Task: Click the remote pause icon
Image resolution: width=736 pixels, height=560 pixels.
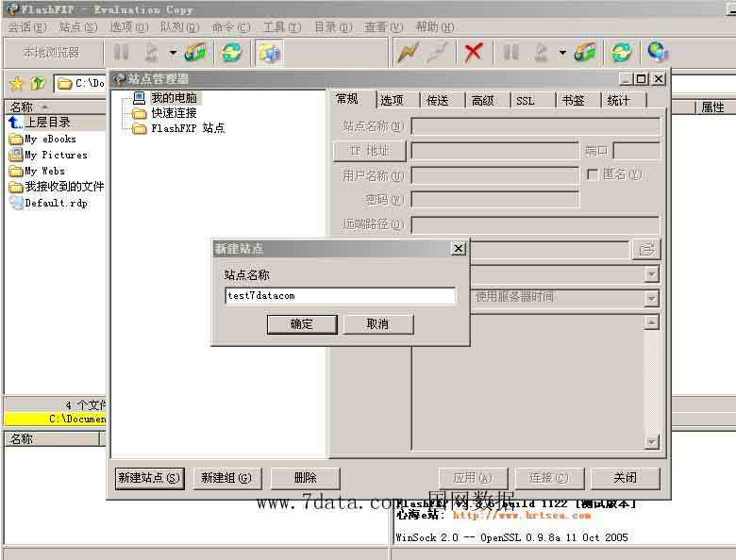Action: (x=510, y=52)
